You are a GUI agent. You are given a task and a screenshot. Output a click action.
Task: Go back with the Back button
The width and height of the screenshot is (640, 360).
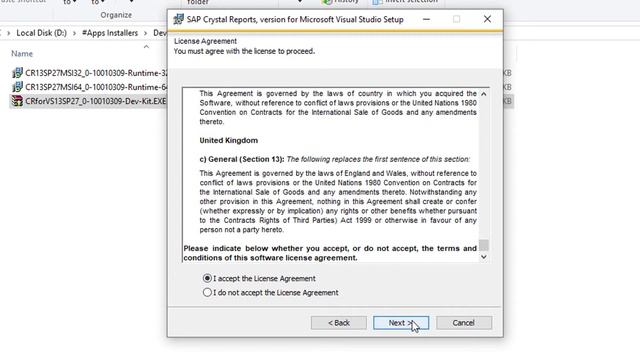click(339, 323)
